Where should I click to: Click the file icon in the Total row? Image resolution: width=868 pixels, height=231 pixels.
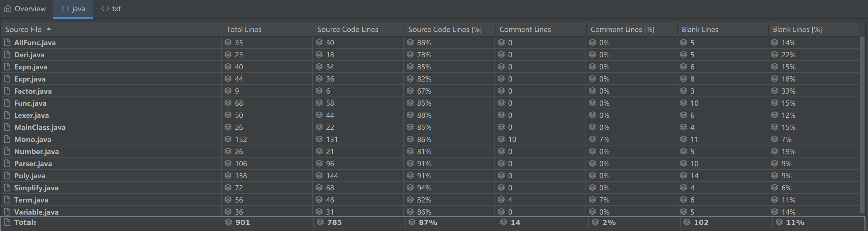pyautogui.click(x=7, y=222)
